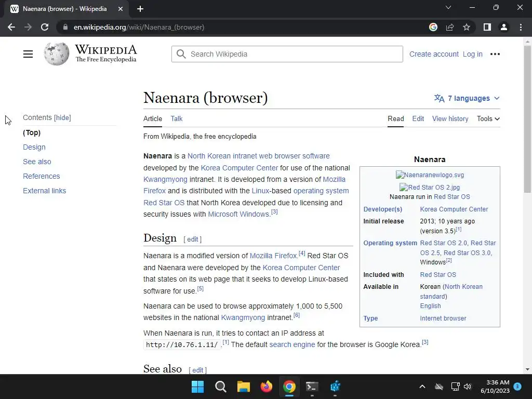The height and width of the screenshot is (399, 532).
Task: Click the Google icon in address bar
Action: (x=433, y=27)
